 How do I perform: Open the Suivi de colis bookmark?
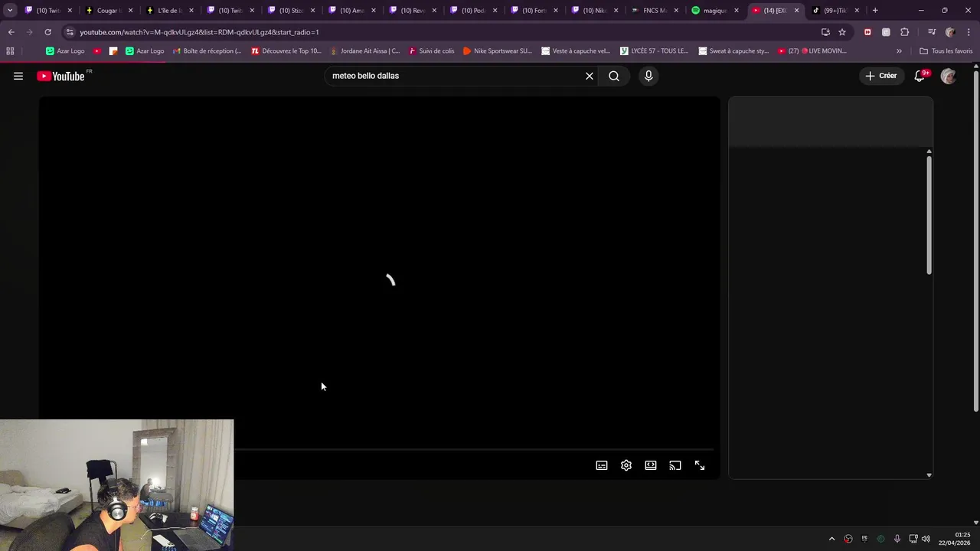(431, 51)
